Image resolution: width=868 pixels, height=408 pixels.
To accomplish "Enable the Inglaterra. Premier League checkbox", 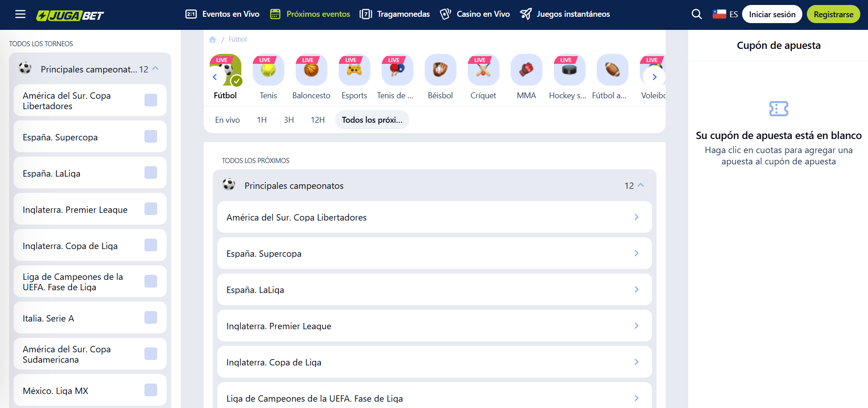I will (x=151, y=209).
